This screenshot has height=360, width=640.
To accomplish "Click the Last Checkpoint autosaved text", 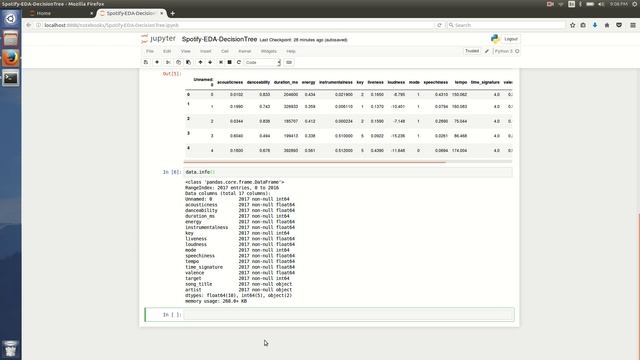I will [x=303, y=40].
